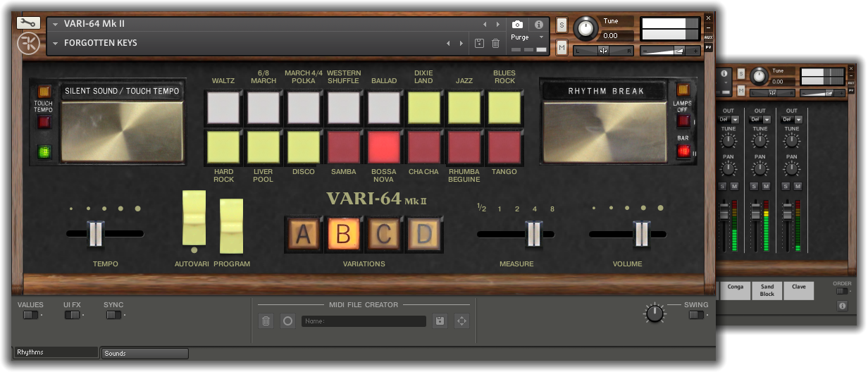Clear the MIDI file with the trash icon
This screenshot has height=372, width=868.
tap(266, 321)
